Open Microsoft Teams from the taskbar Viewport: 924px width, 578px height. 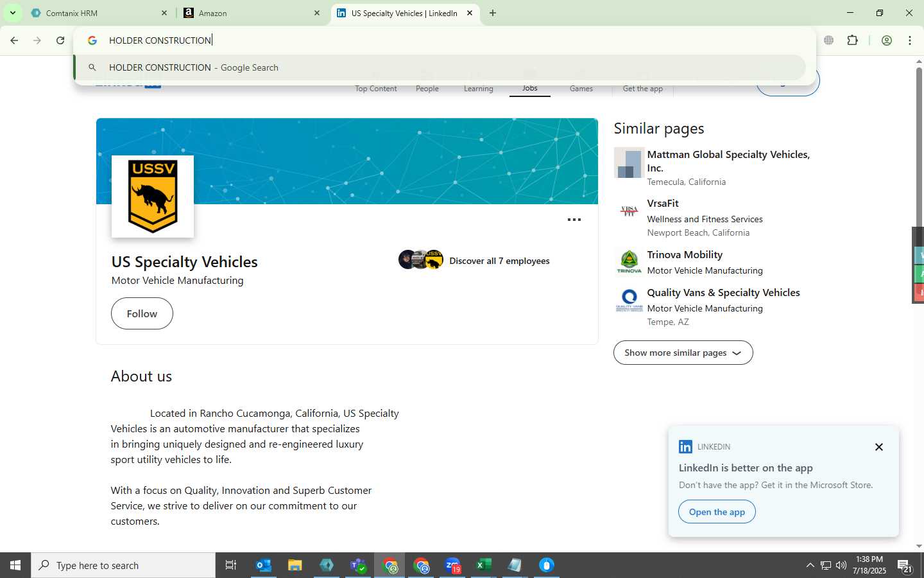click(358, 565)
